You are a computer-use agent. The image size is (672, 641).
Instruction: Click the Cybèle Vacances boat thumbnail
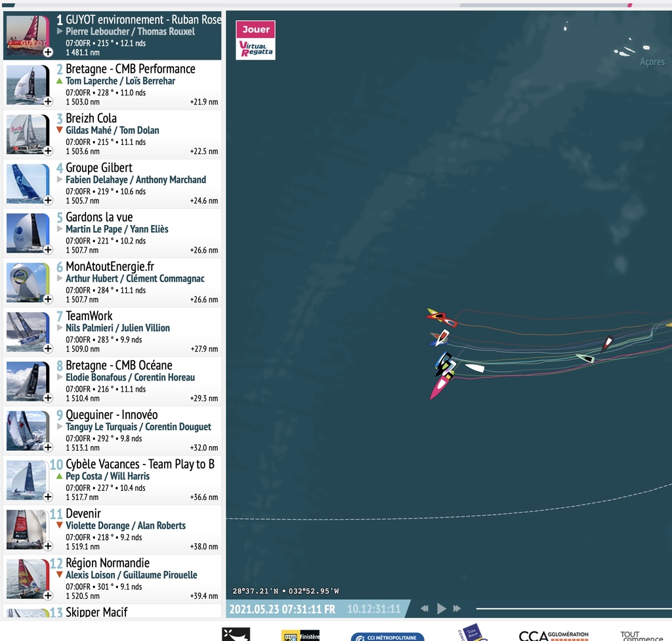click(x=28, y=480)
